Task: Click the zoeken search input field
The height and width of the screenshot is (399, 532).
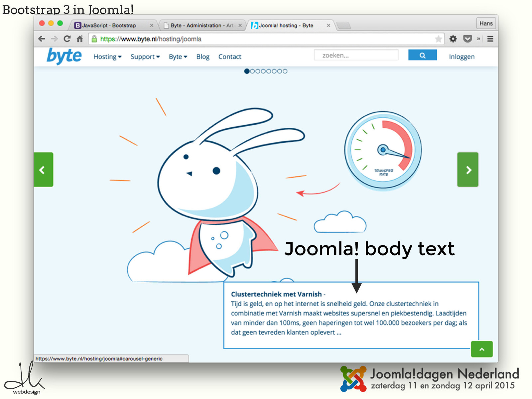Action: 356,55
